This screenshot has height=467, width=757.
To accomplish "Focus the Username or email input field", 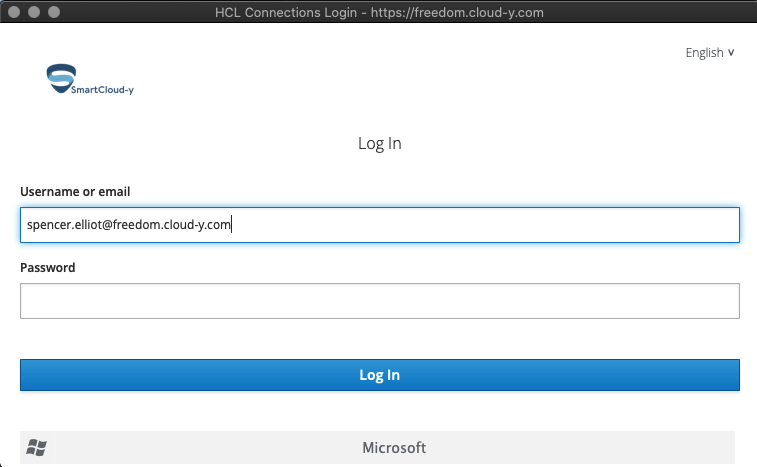I will click(379, 225).
